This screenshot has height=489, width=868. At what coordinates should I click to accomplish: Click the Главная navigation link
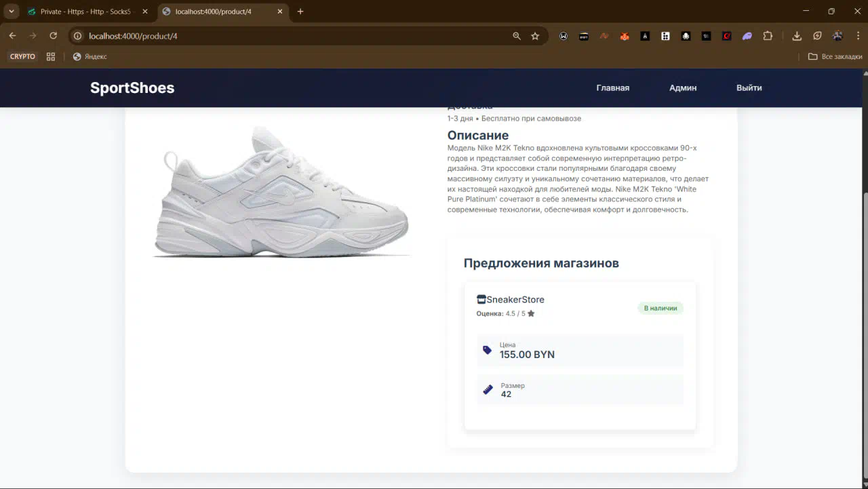pos(612,87)
